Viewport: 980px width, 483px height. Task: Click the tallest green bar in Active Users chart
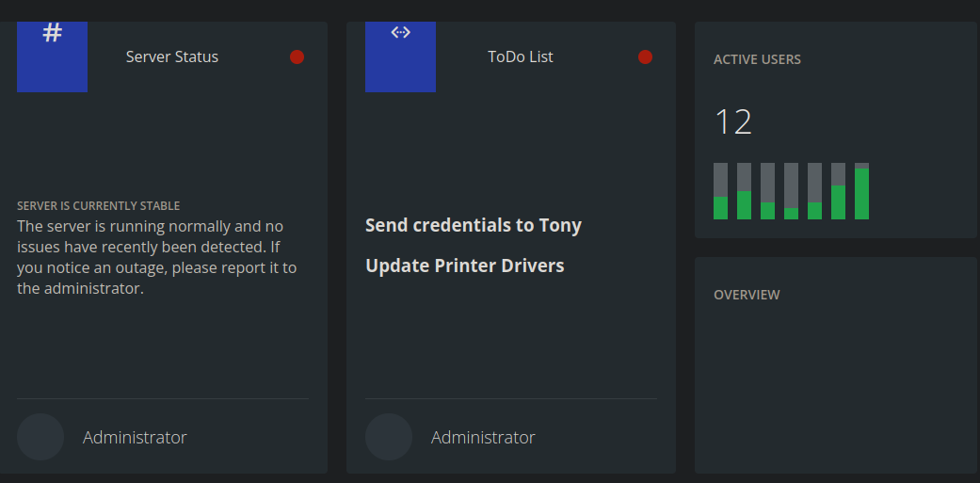click(861, 194)
